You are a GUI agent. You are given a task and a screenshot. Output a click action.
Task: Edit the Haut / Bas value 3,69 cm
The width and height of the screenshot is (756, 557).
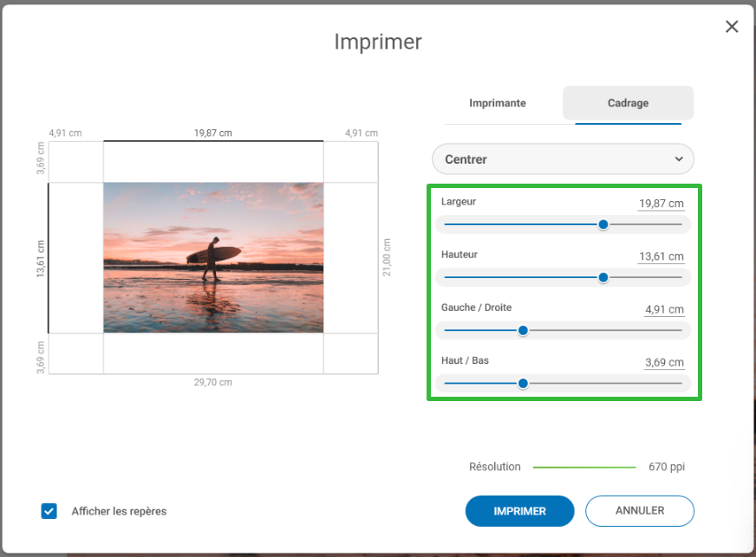[x=664, y=362]
